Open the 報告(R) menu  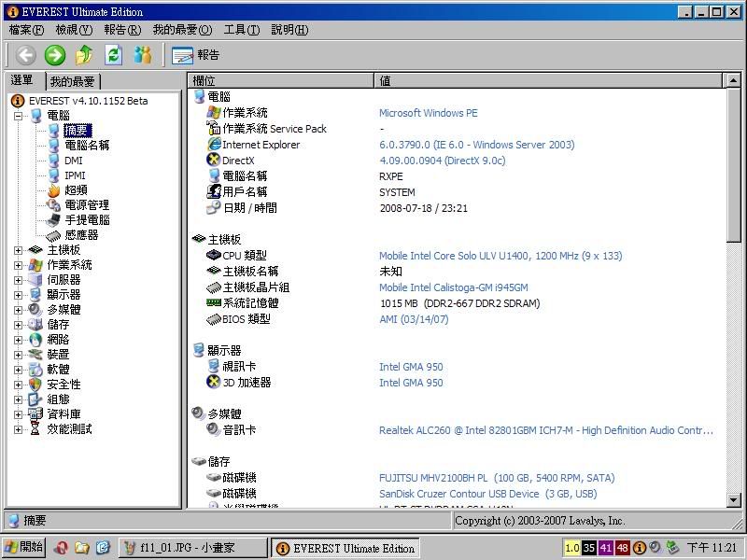[x=122, y=30]
